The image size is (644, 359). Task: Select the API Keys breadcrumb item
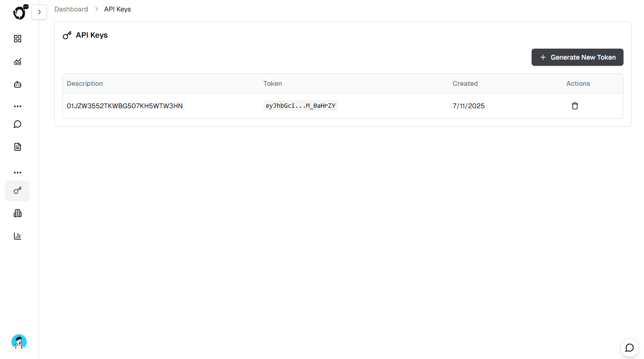point(117,9)
